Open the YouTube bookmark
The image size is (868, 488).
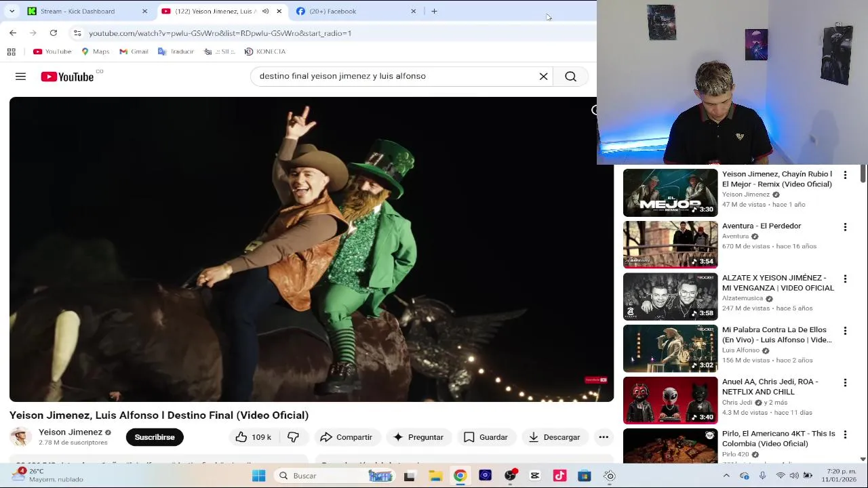coord(52,52)
